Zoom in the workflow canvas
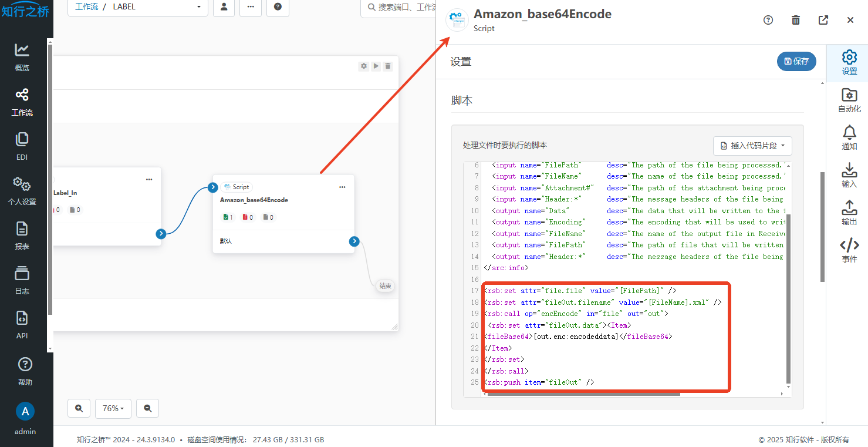This screenshot has height=447, width=868. tap(79, 408)
